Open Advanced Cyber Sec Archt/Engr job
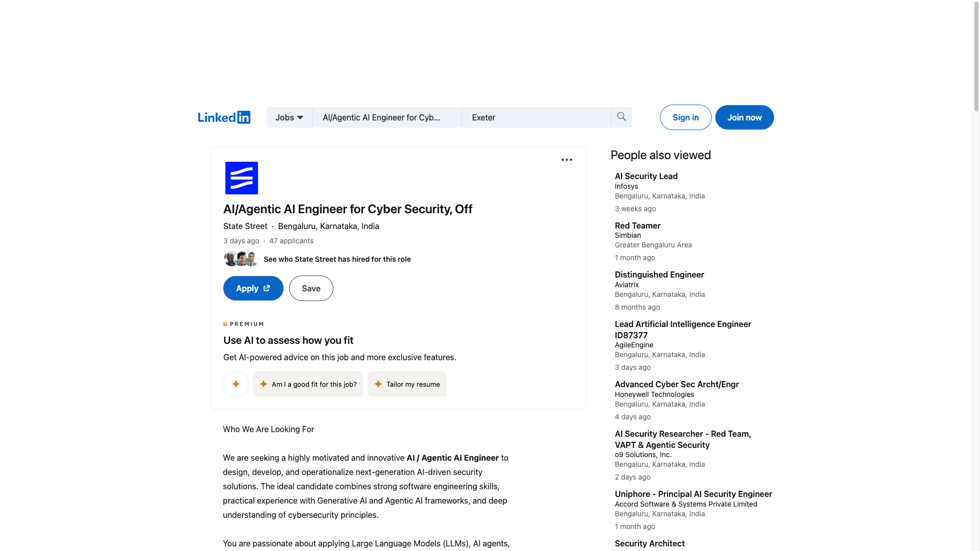980x551 pixels. [677, 384]
